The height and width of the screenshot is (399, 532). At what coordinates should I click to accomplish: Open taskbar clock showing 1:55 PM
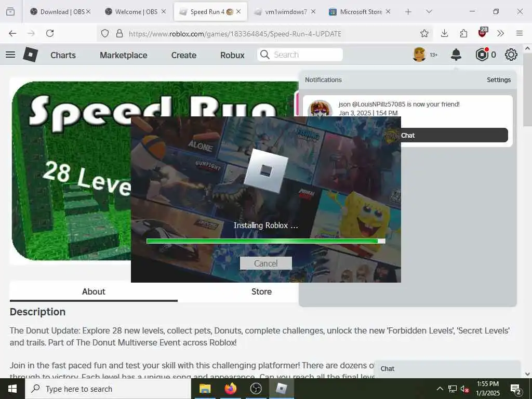[x=487, y=389]
